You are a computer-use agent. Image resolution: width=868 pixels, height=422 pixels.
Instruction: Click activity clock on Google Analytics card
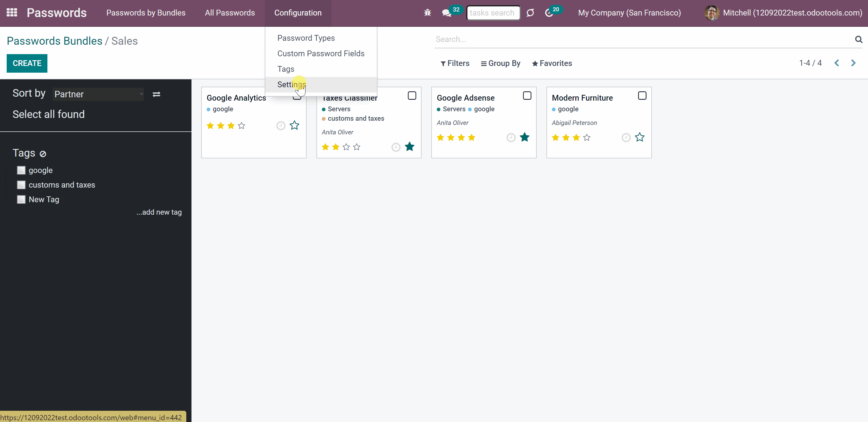tap(281, 126)
